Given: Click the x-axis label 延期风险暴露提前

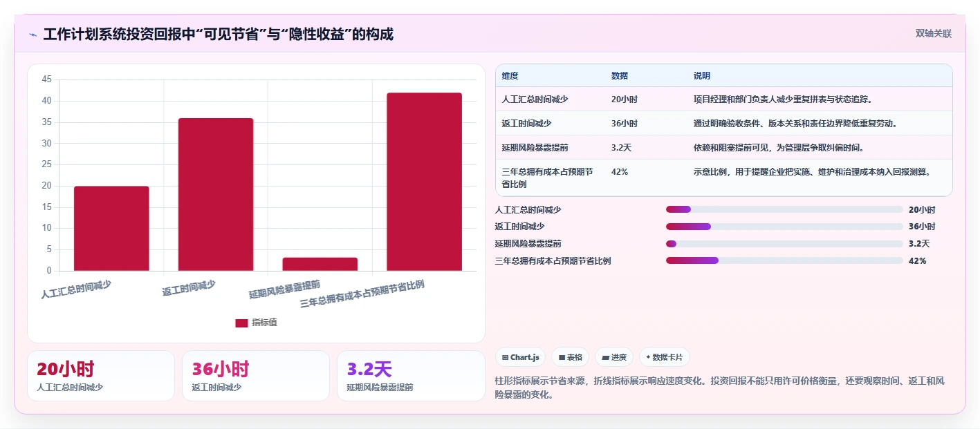Looking at the screenshot, I should click(x=284, y=289).
